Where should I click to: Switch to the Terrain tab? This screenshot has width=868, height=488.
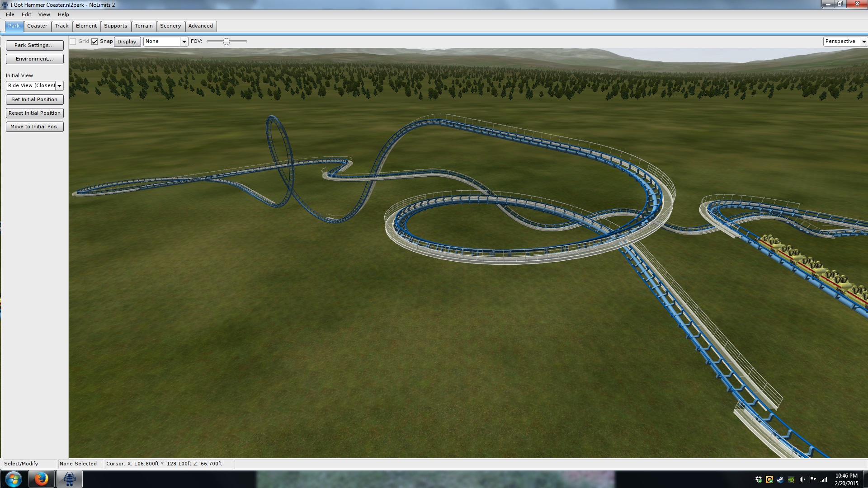tap(143, 26)
